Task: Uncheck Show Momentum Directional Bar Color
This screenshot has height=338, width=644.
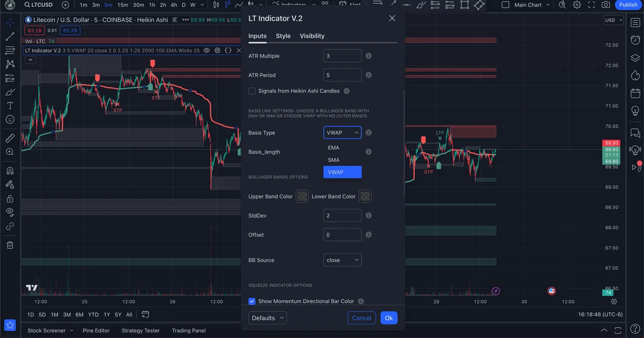Action: 252,301
